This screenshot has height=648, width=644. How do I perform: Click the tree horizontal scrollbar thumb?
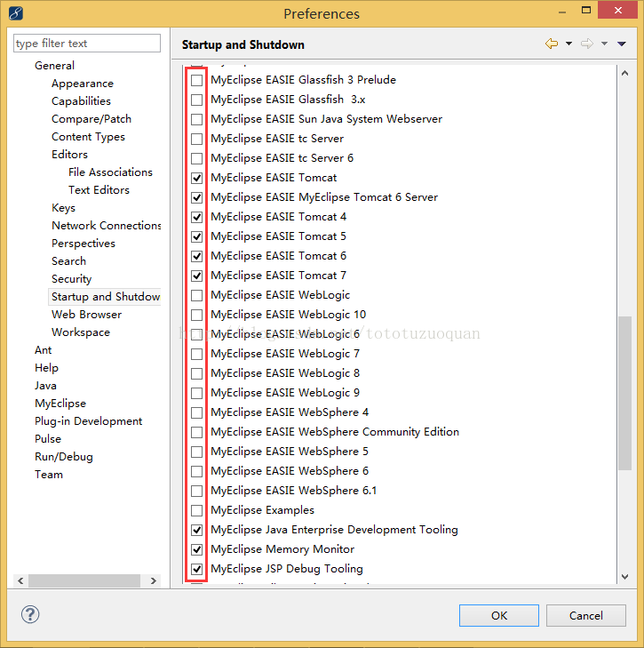pos(84,580)
